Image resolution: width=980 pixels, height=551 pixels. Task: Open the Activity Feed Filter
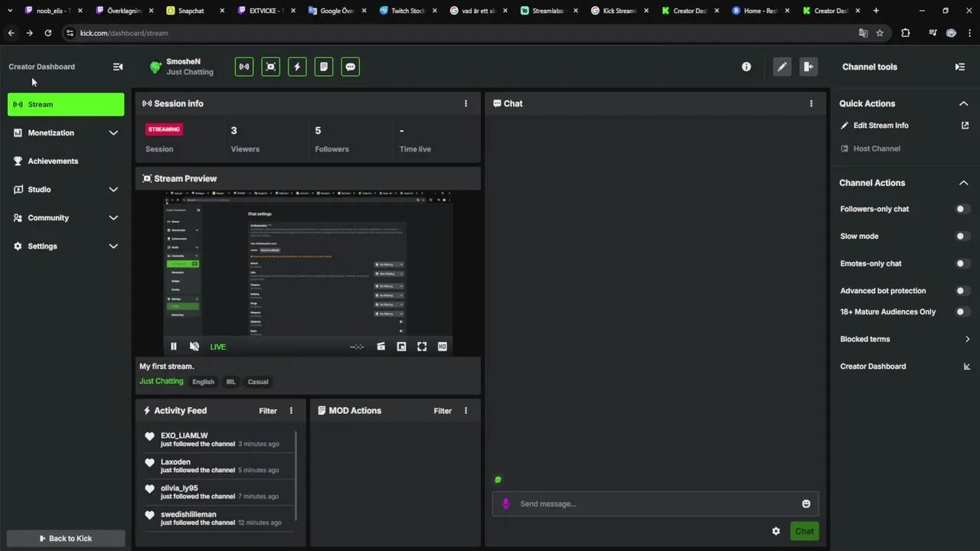tap(268, 411)
